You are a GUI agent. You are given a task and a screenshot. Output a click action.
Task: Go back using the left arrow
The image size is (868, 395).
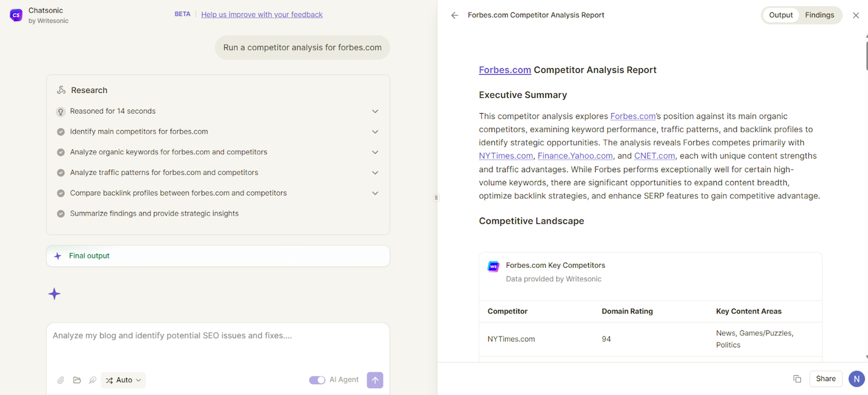454,15
